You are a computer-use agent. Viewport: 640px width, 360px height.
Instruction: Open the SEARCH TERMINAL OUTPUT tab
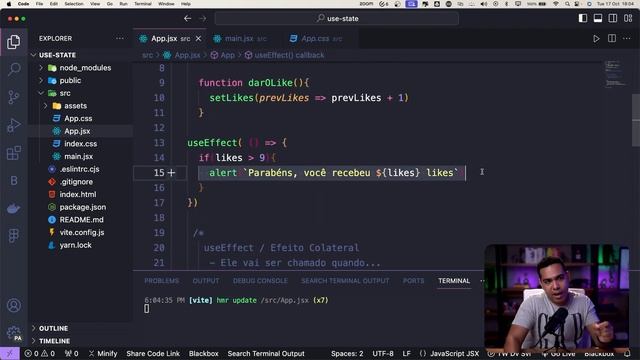[x=345, y=281]
